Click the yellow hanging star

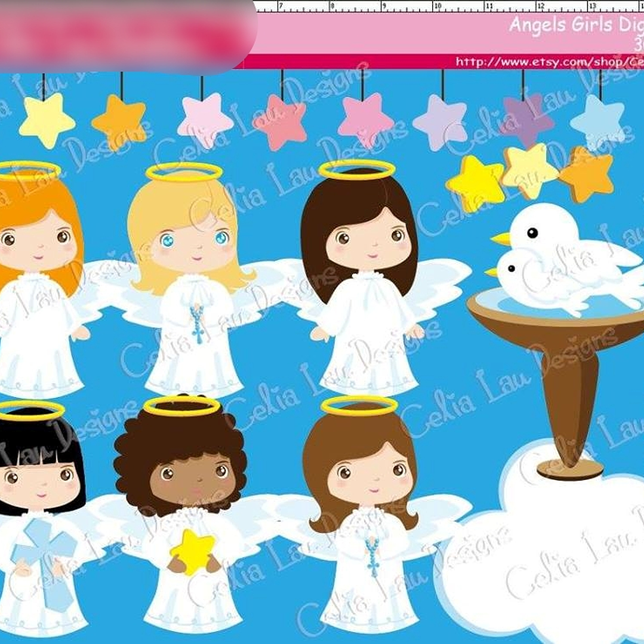point(47,121)
